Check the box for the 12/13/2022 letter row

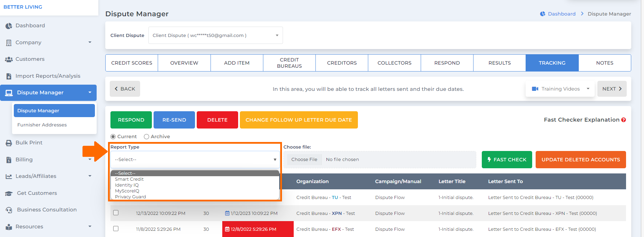pyautogui.click(x=116, y=213)
